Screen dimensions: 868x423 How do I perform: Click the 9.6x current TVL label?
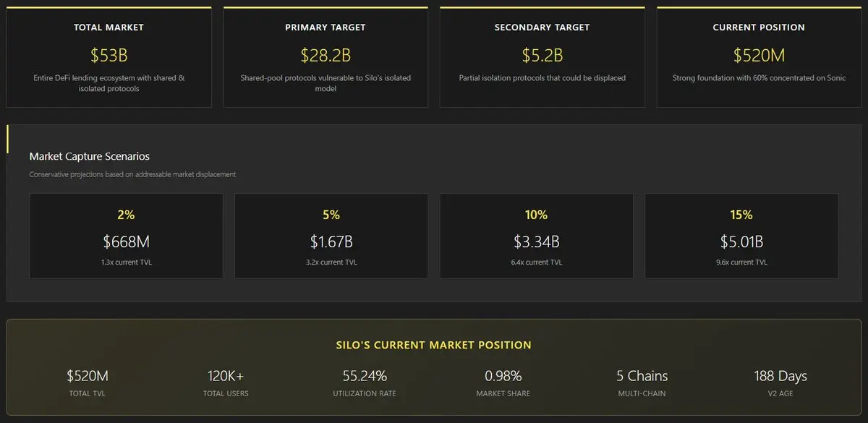pos(741,262)
